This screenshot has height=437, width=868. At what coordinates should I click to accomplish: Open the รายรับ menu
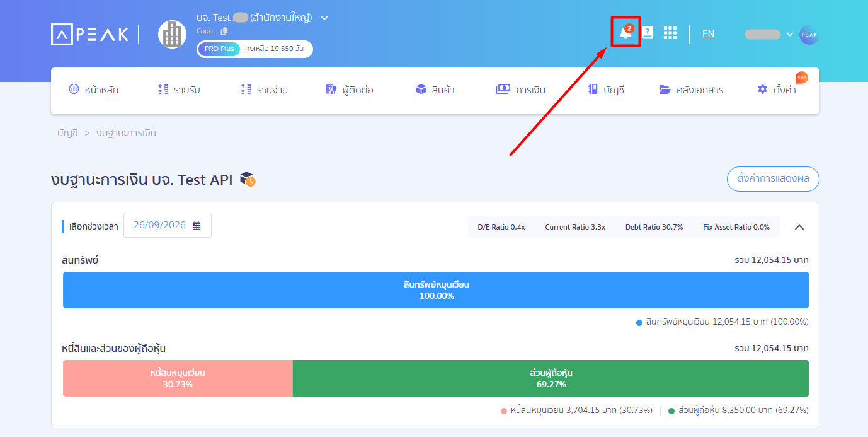tap(179, 90)
